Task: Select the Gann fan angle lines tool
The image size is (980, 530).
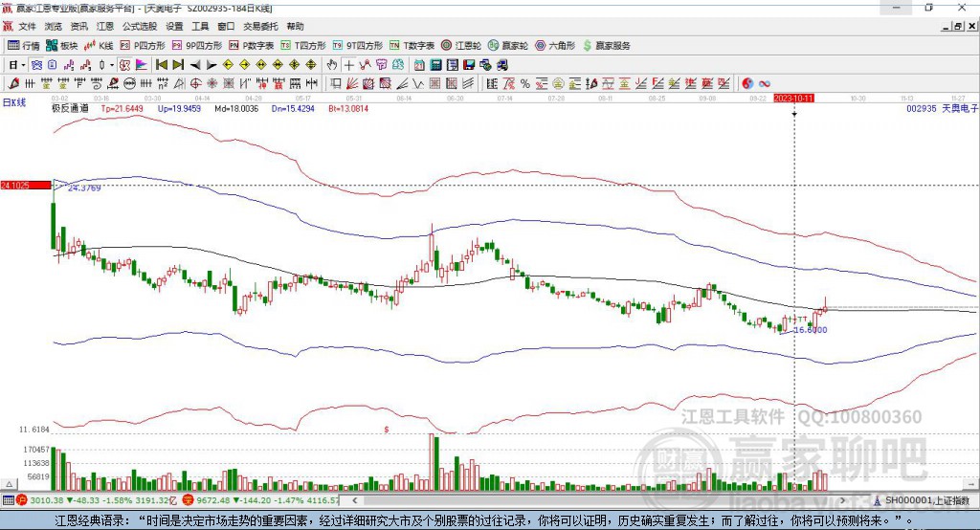Action: pyautogui.click(x=352, y=84)
